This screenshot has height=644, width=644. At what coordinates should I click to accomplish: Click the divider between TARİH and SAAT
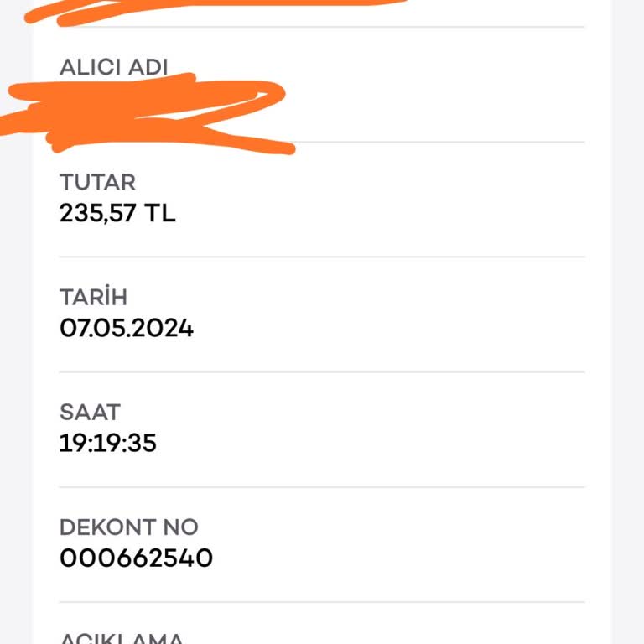[322, 371]
